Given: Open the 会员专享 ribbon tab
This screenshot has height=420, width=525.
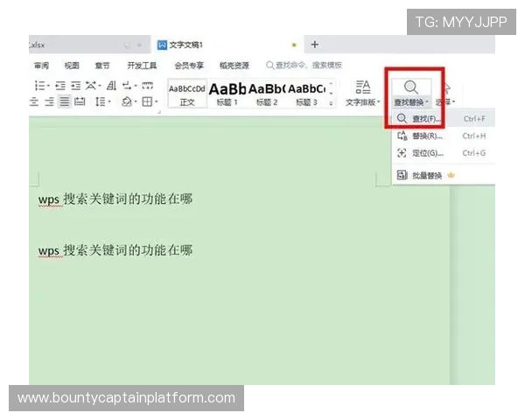Looking at the screenshot, I should tap(189, 66).
